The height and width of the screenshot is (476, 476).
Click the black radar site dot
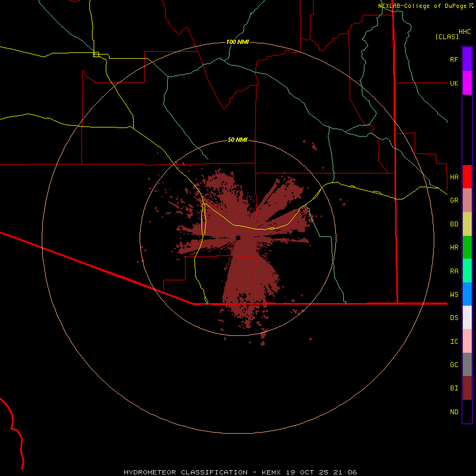tap(238, 237)
